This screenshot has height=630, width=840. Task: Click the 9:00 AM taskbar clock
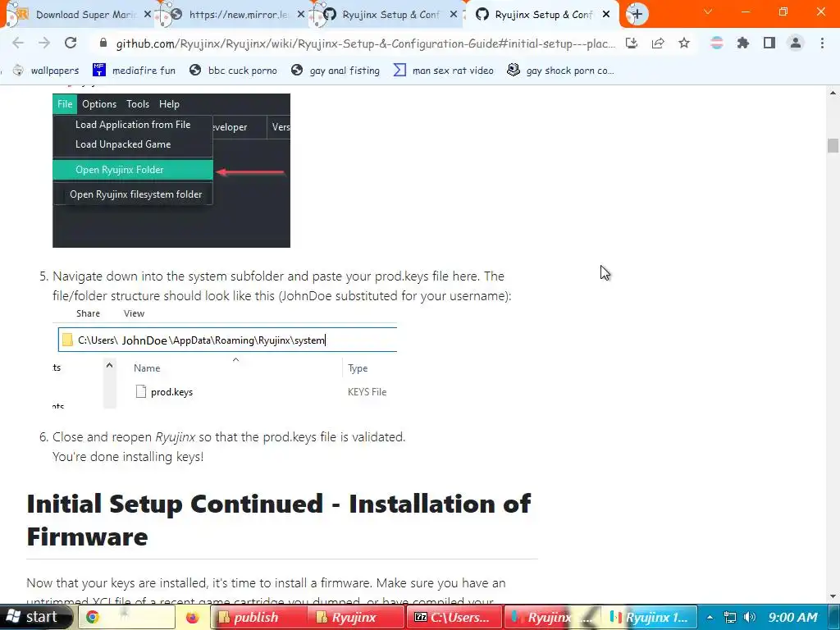[x=793, y=617]
